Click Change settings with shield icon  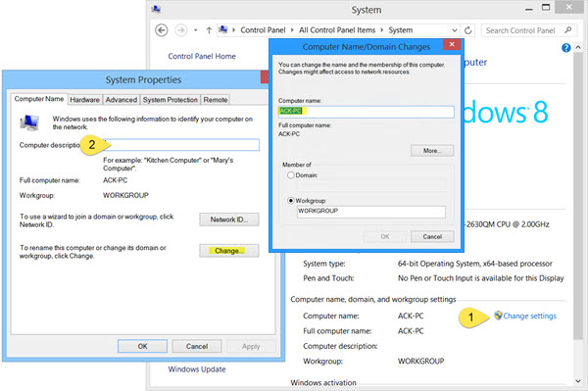coord(525,316)
